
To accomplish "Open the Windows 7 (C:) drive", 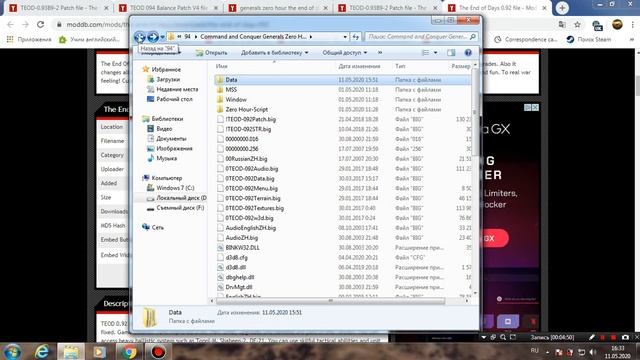I will point(175,188).
